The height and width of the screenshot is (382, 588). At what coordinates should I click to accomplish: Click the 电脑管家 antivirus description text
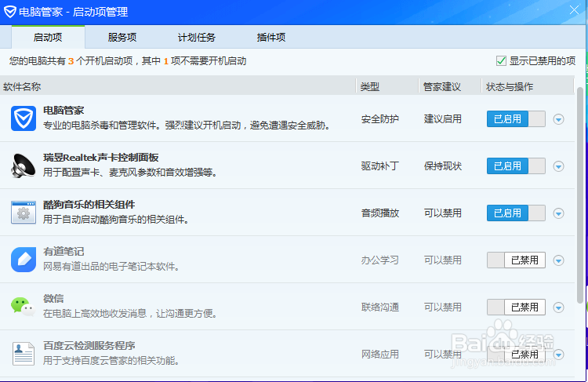[x=187, y=126]
